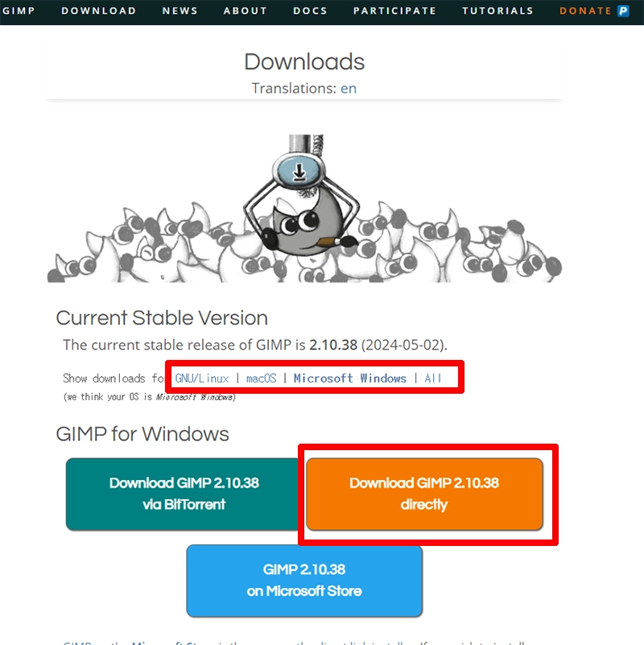This screenshot has height=645, width=644.
Task: Show All downloads
Action: coord(432,378)
